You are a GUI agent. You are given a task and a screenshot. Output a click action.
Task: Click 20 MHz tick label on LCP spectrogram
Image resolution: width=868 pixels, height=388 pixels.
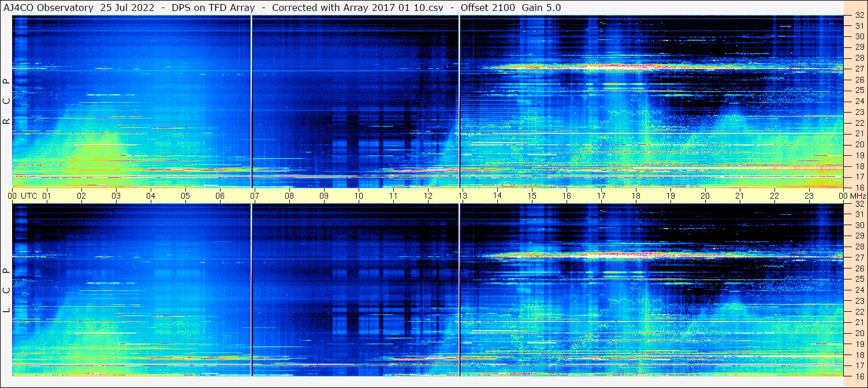pyautogui.click(x=859, y=333)
